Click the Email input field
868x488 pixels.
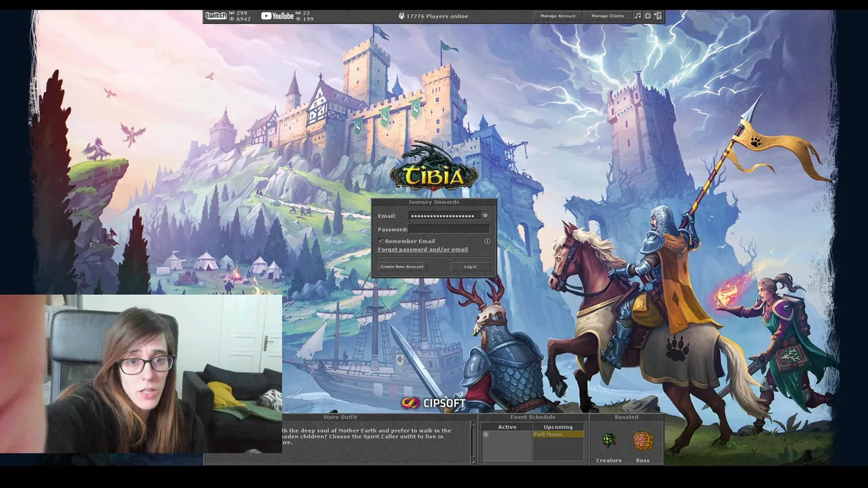(444, 216)
